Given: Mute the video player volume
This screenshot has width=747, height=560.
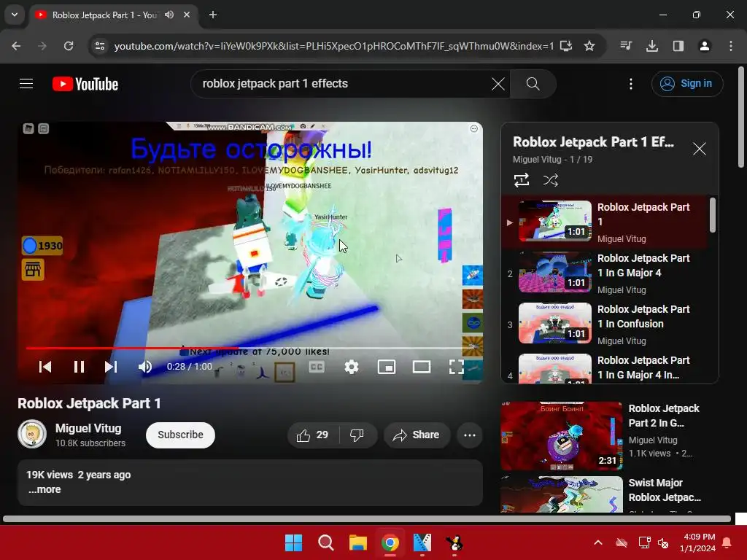Looking at the screenshot, I should coord(145,367).
